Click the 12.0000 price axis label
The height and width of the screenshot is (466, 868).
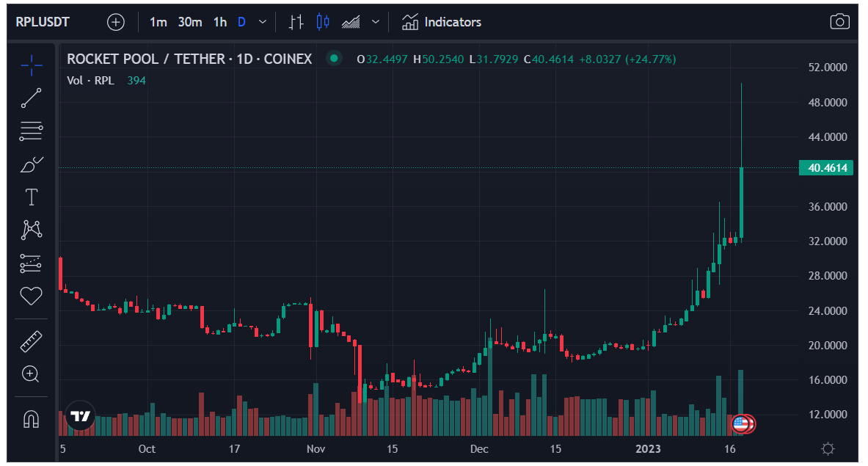(828, 414)
